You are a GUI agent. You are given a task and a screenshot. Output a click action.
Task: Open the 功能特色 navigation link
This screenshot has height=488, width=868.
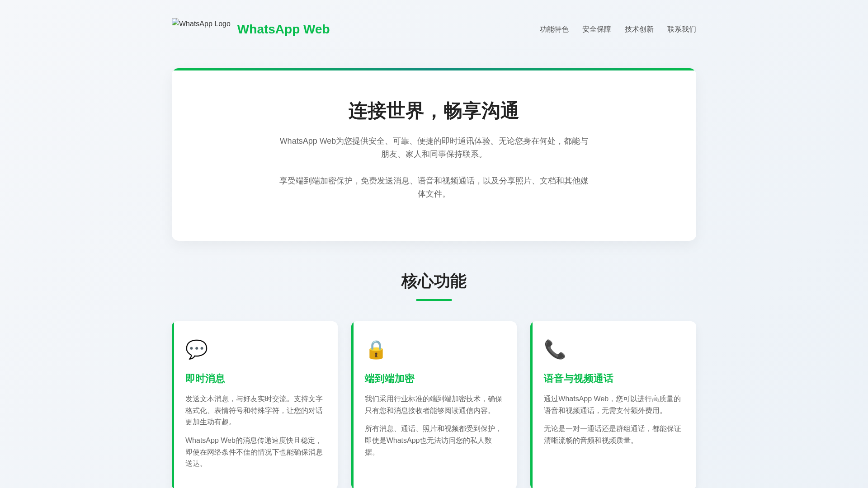tap(554, 29)
